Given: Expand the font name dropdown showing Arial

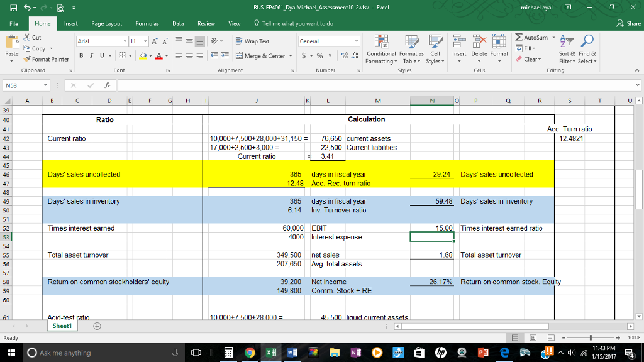Looking at the screenshot, I should click(126, 41).
